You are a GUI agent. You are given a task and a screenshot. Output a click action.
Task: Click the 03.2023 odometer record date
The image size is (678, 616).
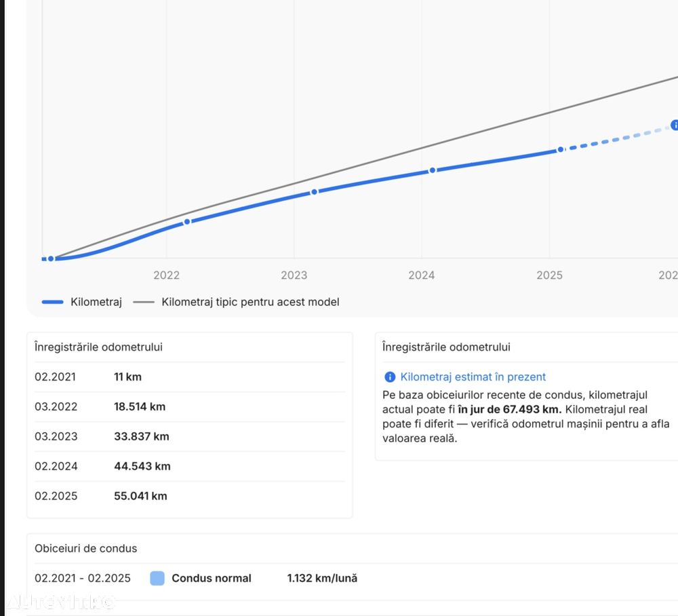point(56,436)
